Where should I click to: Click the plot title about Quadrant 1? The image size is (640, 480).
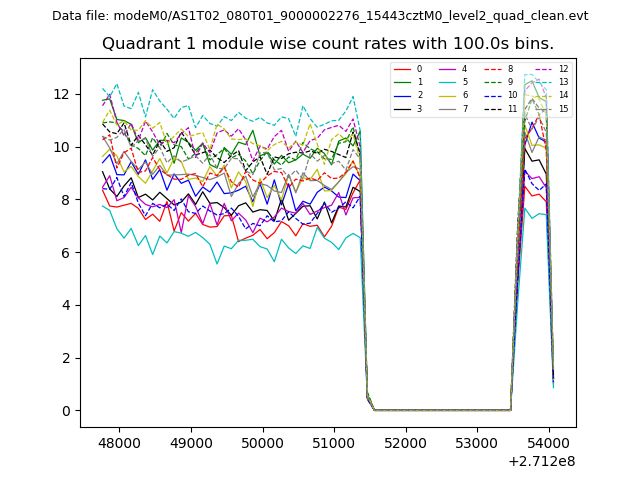328,44
